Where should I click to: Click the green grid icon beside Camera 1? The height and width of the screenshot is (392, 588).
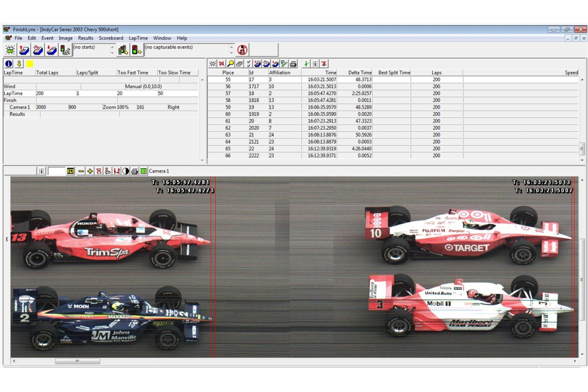pyautogui.click(x=144, y=171)
